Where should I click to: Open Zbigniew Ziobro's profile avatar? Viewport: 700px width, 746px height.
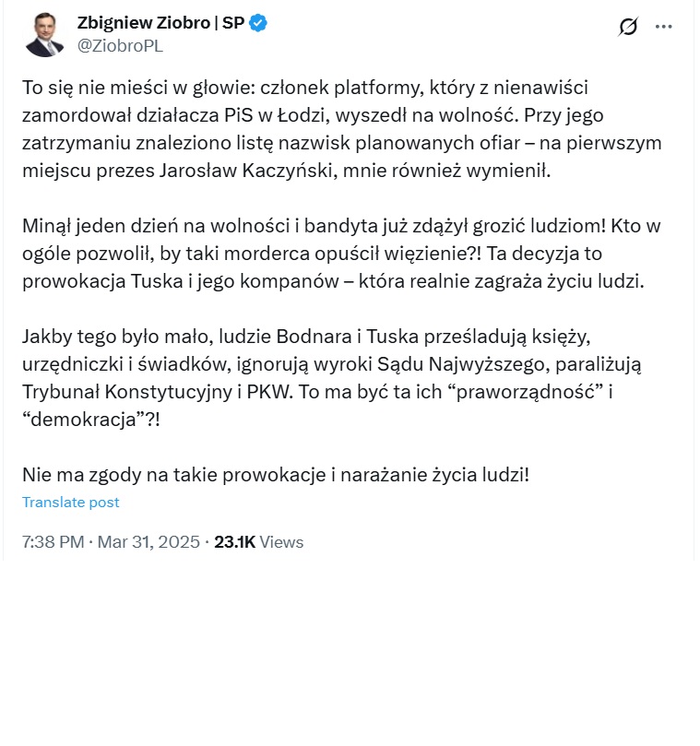point(44,35)
